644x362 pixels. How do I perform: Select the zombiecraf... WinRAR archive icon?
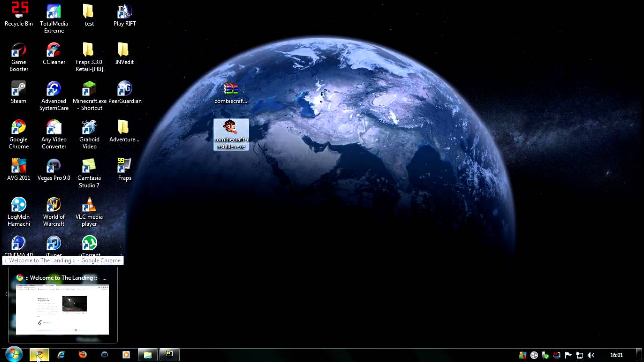tap(231, 93)
